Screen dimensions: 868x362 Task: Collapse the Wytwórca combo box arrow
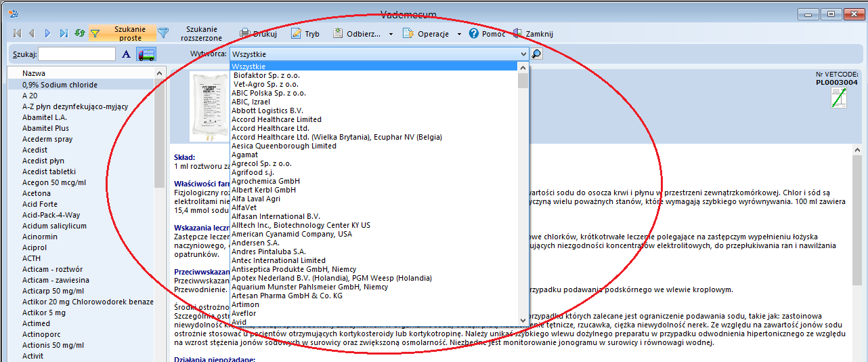click(x=523, y=54)
